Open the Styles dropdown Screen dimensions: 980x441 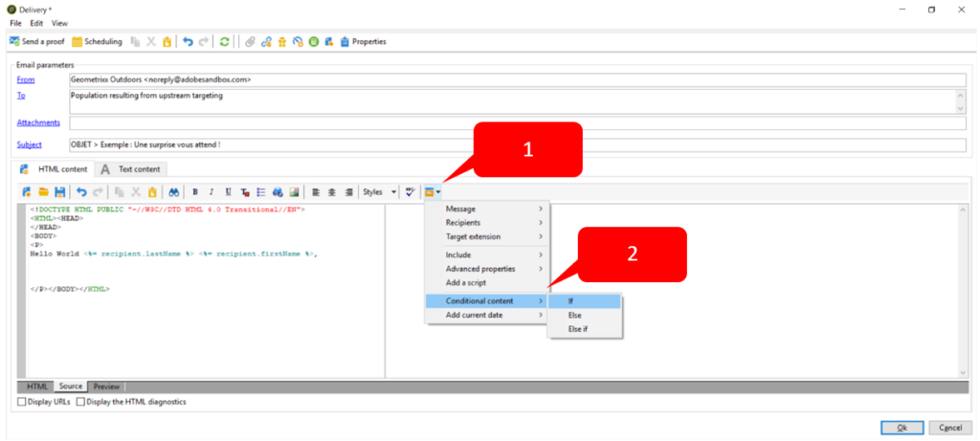click(381, 191)
